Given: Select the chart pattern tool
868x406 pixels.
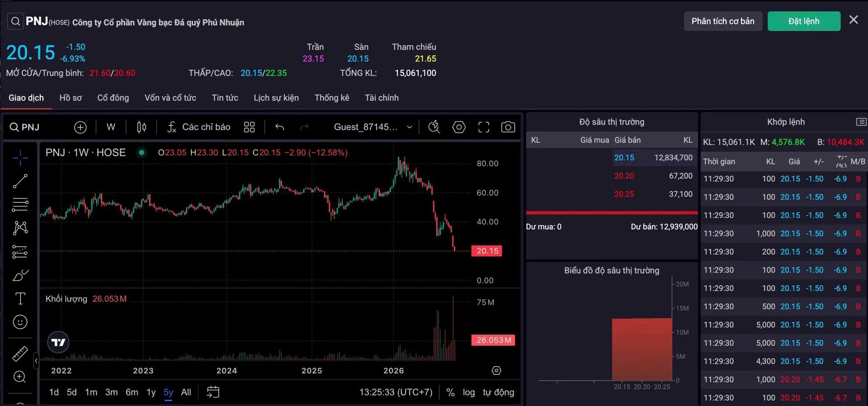Looking at the screenshot, I should (20, 228).
